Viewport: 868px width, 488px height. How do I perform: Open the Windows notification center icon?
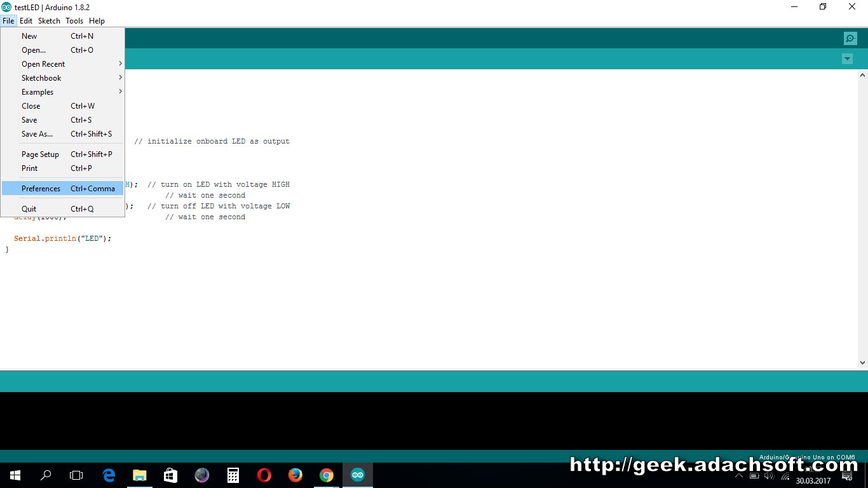[x=847, y=476]
